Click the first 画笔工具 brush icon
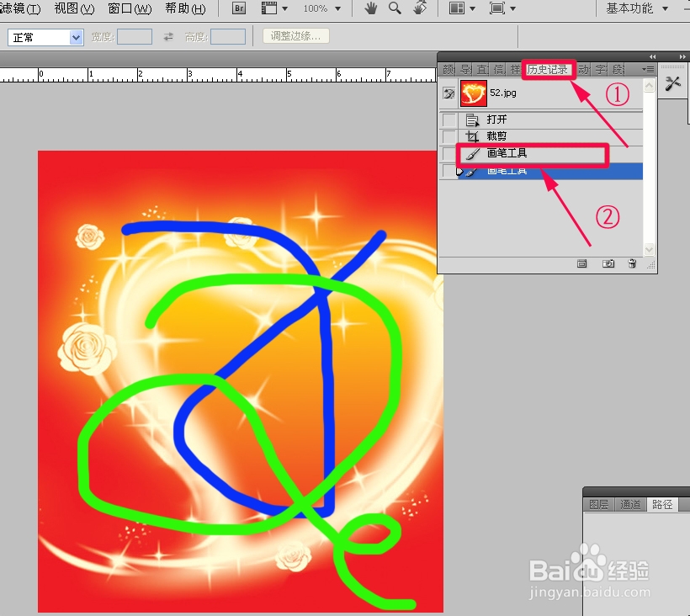690x616 pixels. [x=472, y=154]
